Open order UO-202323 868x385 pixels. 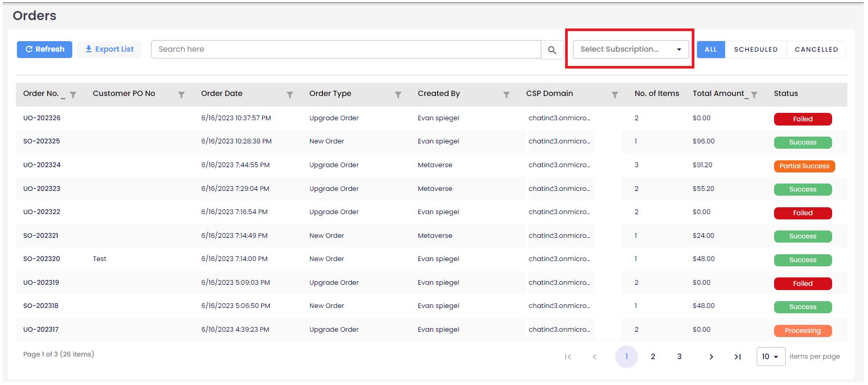42,189
